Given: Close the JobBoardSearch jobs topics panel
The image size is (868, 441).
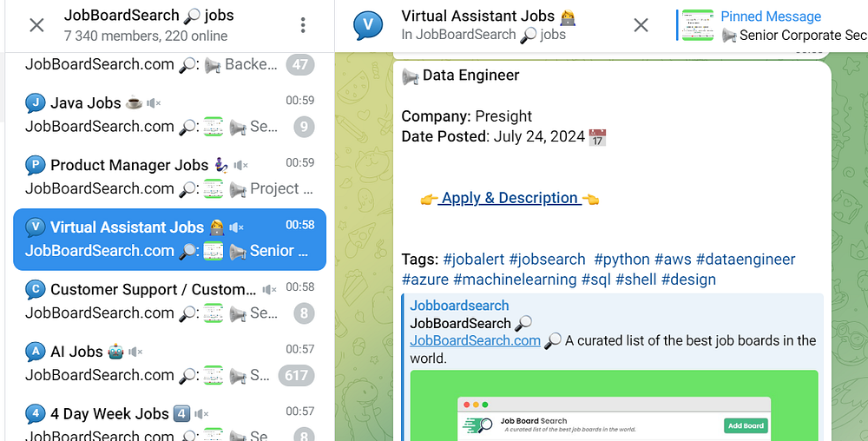Looking at the screenshot, I should (x=36, y=25).
